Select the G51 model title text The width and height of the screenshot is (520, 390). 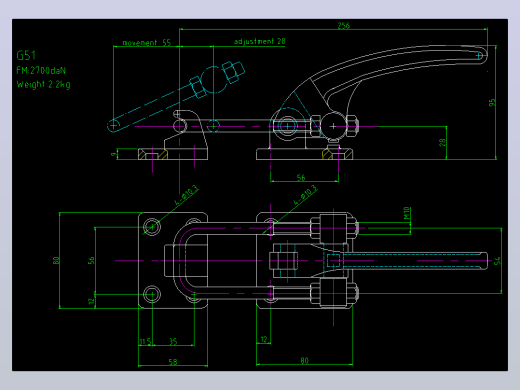coord(26,55)
